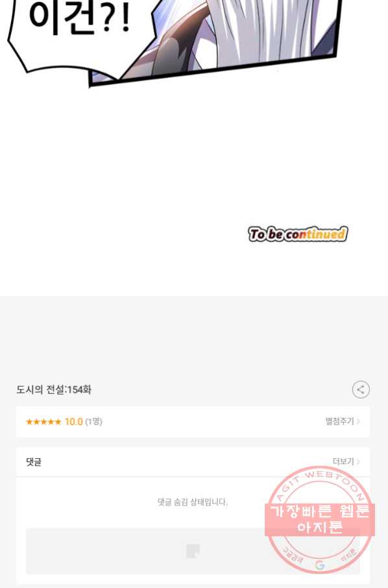Click the To be continued graphic

tap(298, 234)
